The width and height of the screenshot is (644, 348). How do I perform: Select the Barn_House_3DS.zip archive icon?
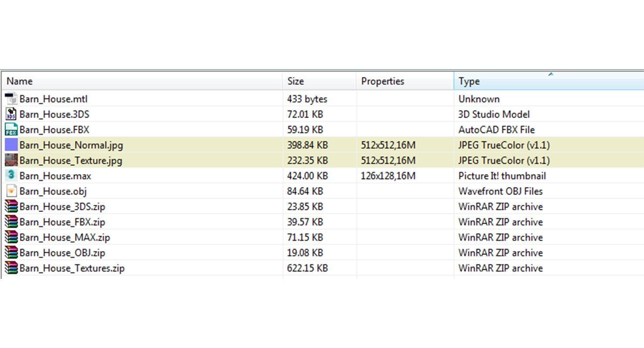pyautogui.click(x=11, y=207)
